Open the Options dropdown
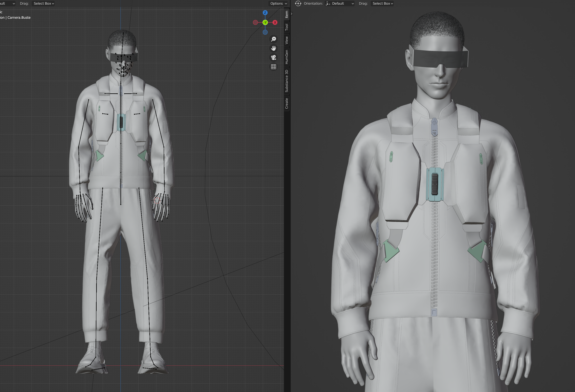 pos(278,3)
